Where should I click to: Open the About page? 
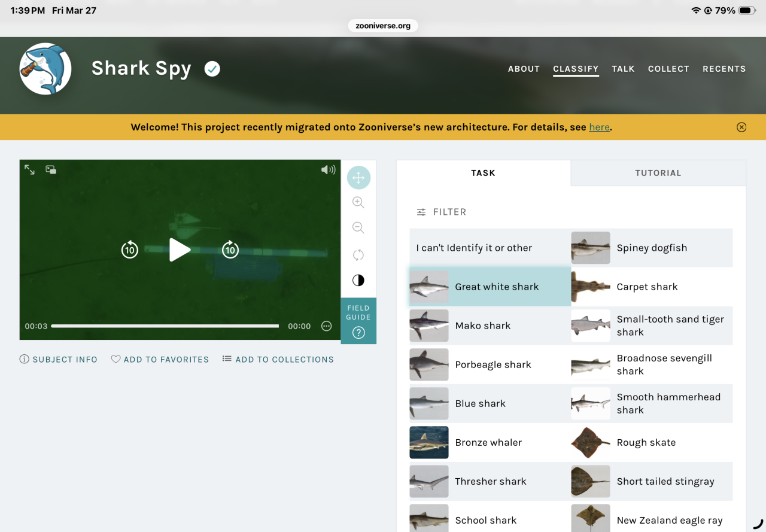coord(524,69)
